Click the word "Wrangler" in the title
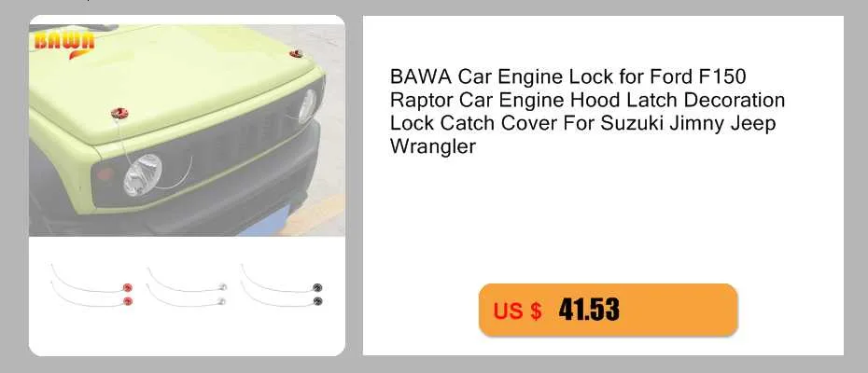Image resolution: width=868 pixels, height=373 pixels. [x=433, y=147]
